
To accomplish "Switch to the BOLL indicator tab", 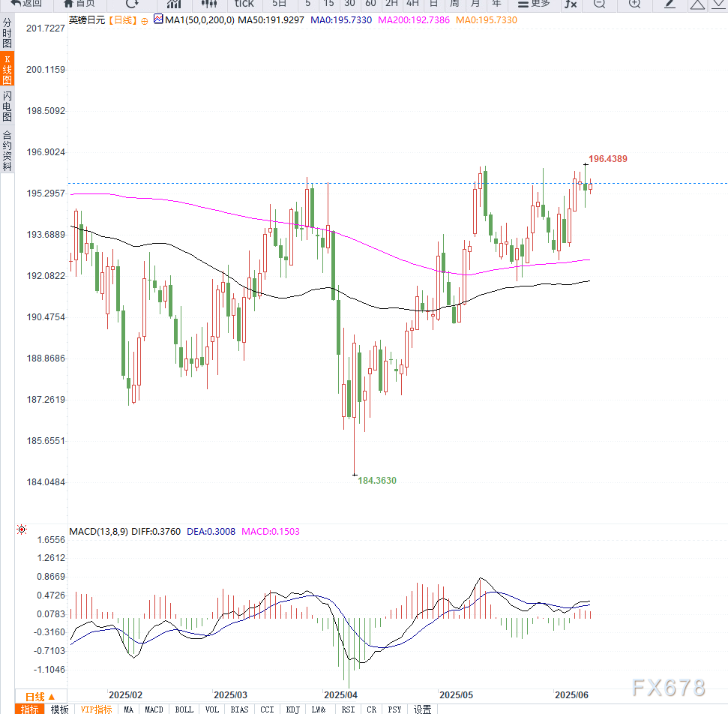I will pos(184,709).
